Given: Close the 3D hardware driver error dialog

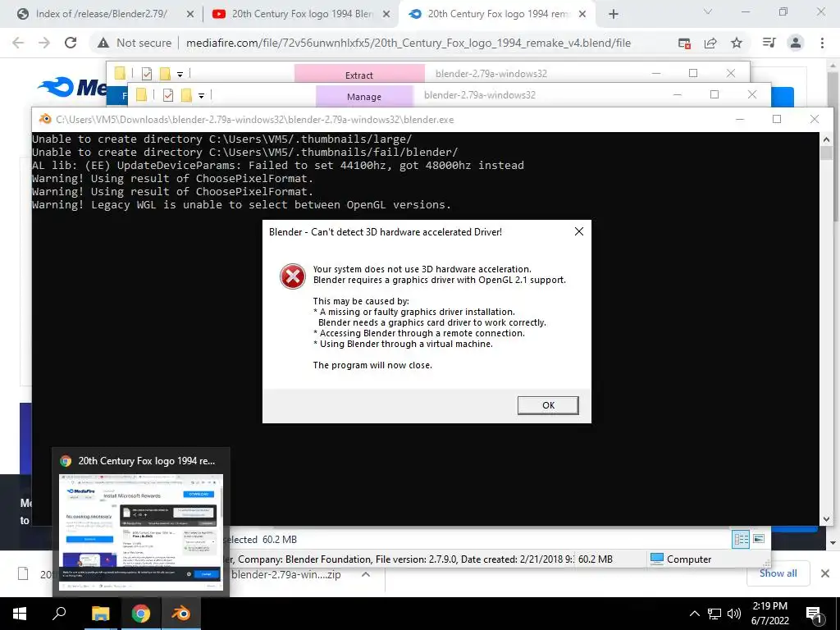Looking at the screenshot, I should 578,231.
